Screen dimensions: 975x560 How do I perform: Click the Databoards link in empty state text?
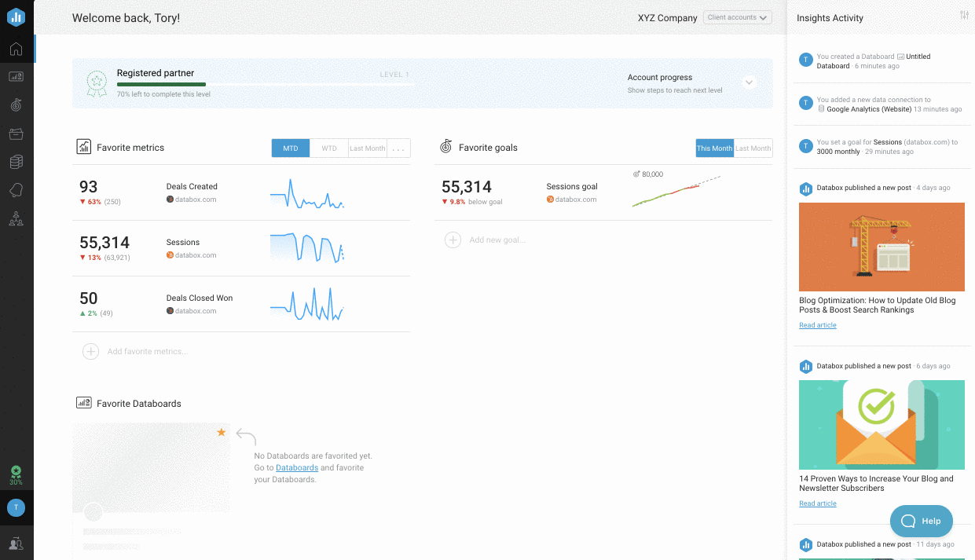[x=297, y=468]
